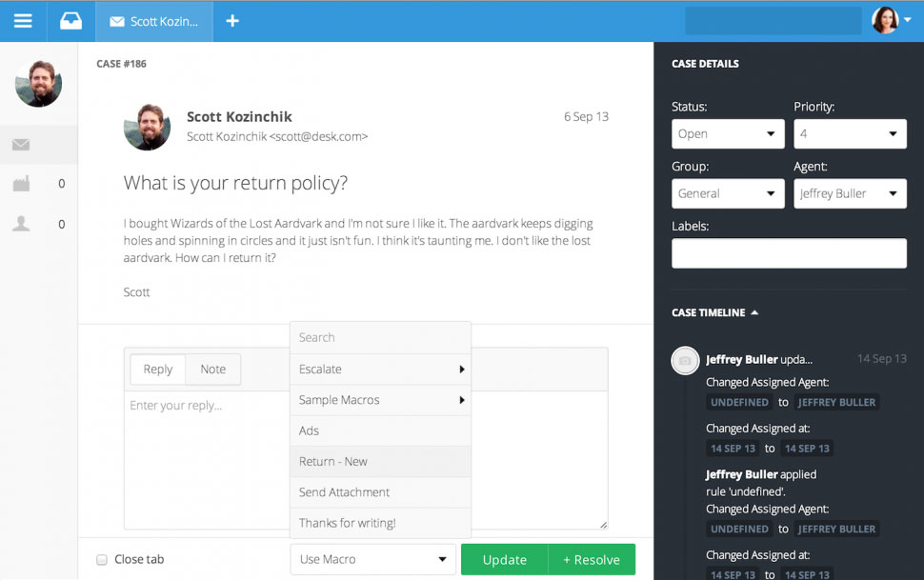Click the macro Search field
The width and height of the screenshot is (924, 580).
tap(380, 337)
